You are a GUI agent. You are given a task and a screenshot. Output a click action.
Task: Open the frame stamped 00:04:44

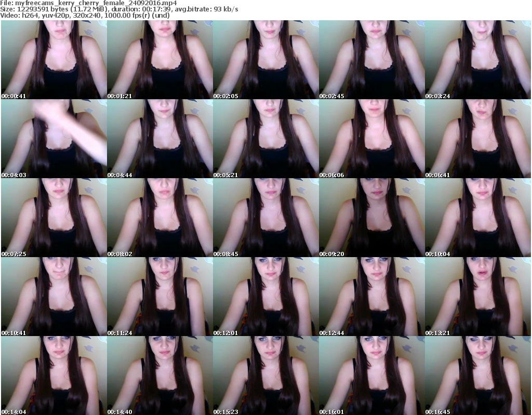[x=160, y=139]
